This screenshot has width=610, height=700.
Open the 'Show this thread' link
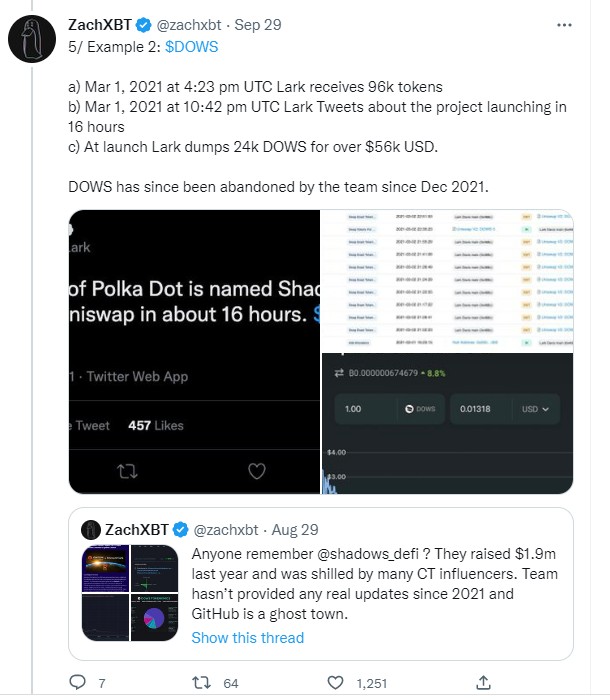(x=247, y=637)
